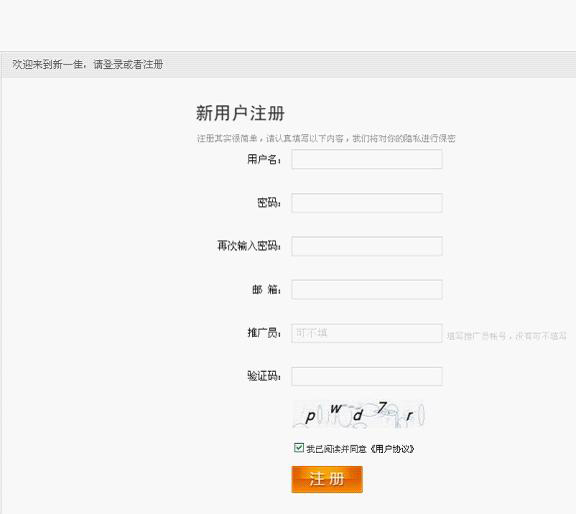
Task: Focus the 密码 password input box
Action: pyautogui.click(x=367, y=203)
